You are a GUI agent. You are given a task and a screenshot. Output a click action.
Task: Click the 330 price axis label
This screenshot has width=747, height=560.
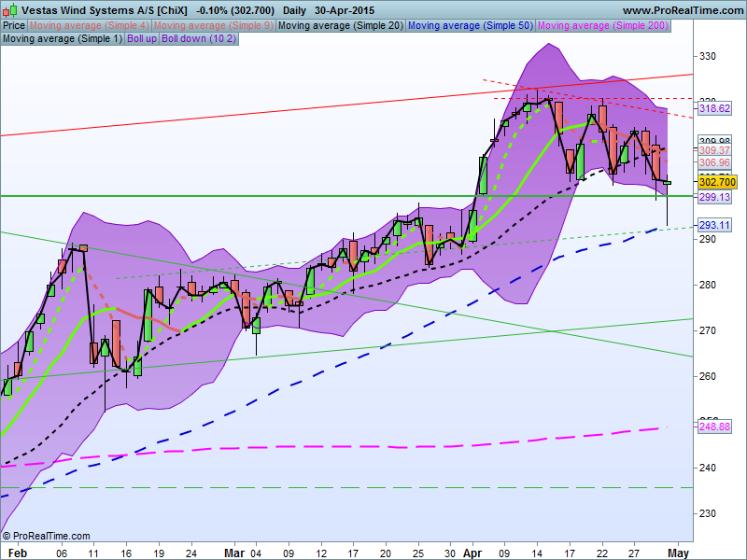[707, 56]
